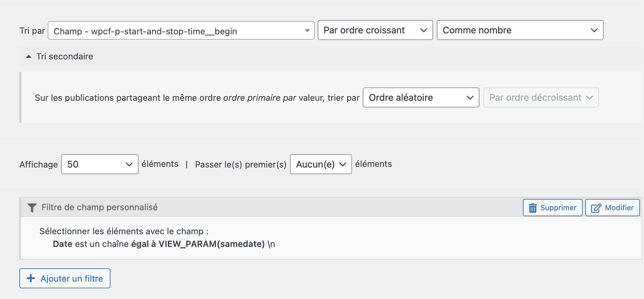Click the funnel filter icon

(x=32, y=208)
